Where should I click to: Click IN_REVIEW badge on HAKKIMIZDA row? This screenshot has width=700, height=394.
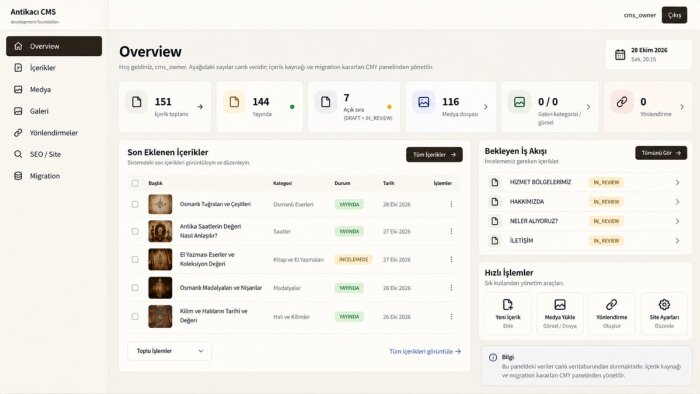(606, 202)
